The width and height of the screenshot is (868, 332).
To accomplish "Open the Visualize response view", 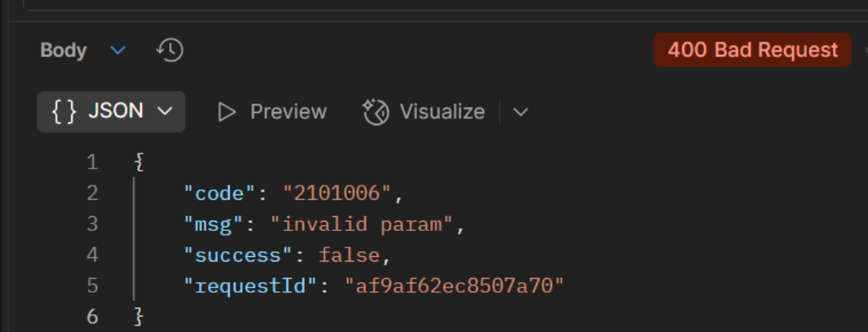I will coord(442,112).
